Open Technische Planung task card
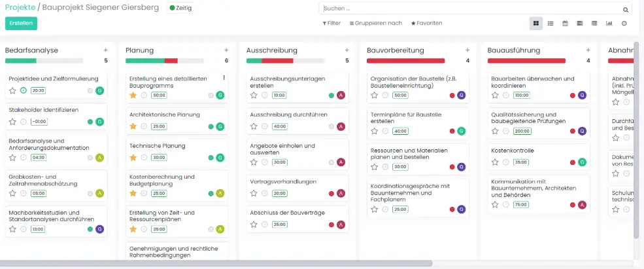 [177, 151]
